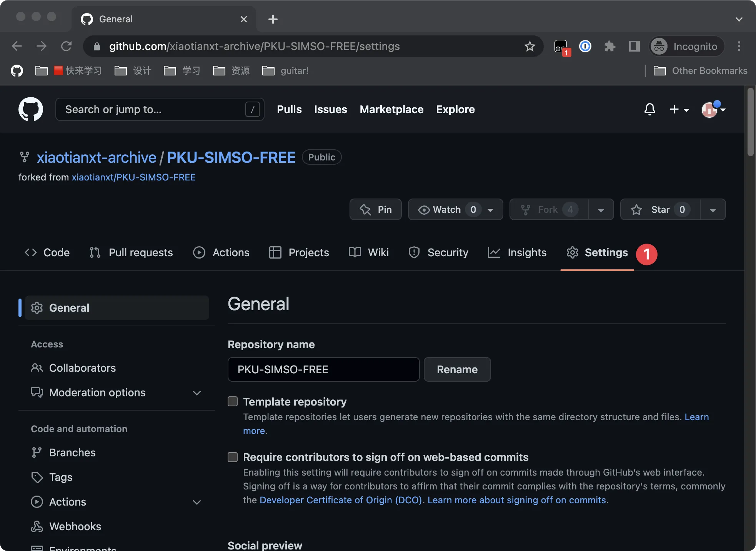Expand the sidebar Actions section
The width and height of the screenshot is (756, 551).
(117, 502)
